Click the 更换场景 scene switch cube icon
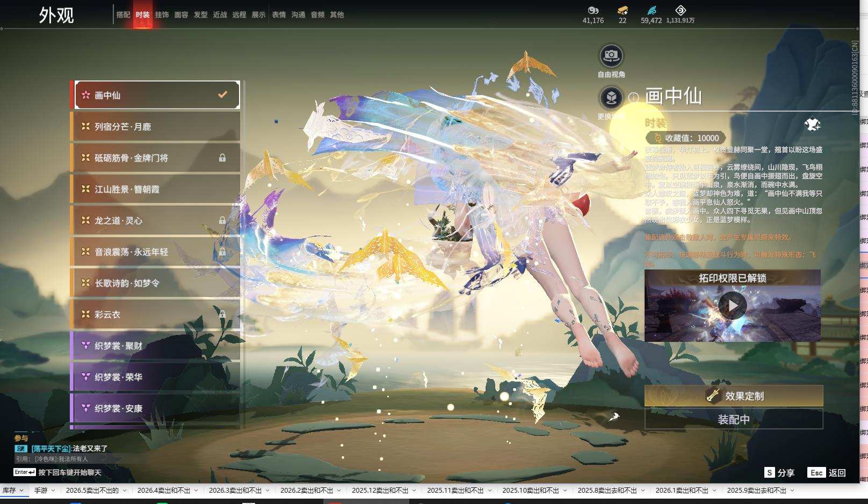The height and width of the screenshot is (504, 868). click(611, 98)
